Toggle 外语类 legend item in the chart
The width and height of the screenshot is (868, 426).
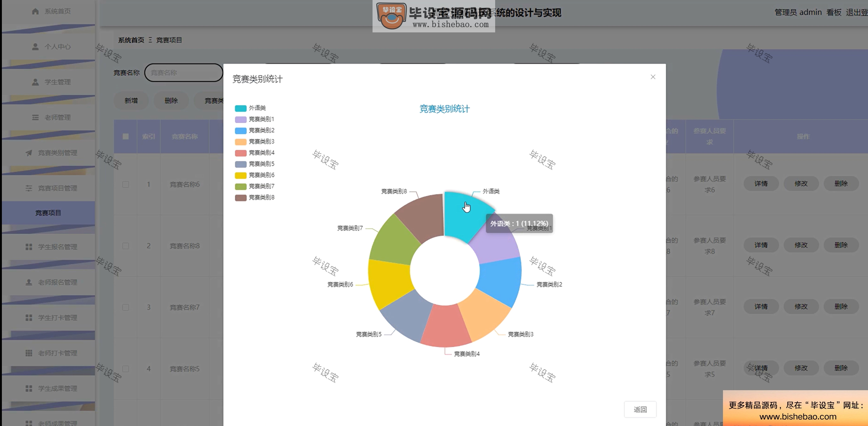click(x=250, y=108)
